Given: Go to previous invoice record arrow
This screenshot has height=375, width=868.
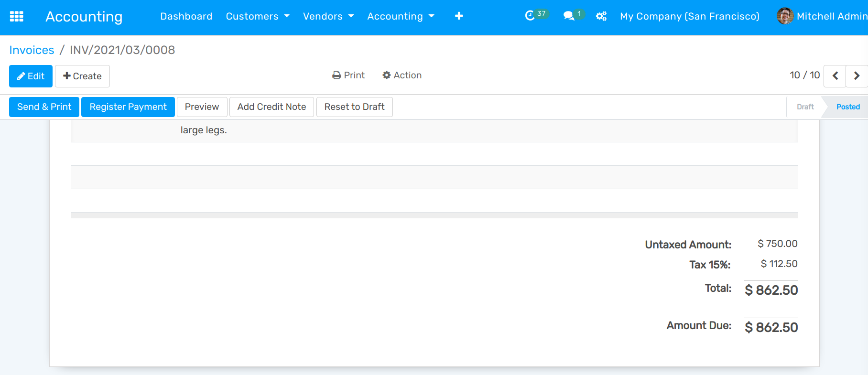Looking at the screenshot, I should (835, 76).
